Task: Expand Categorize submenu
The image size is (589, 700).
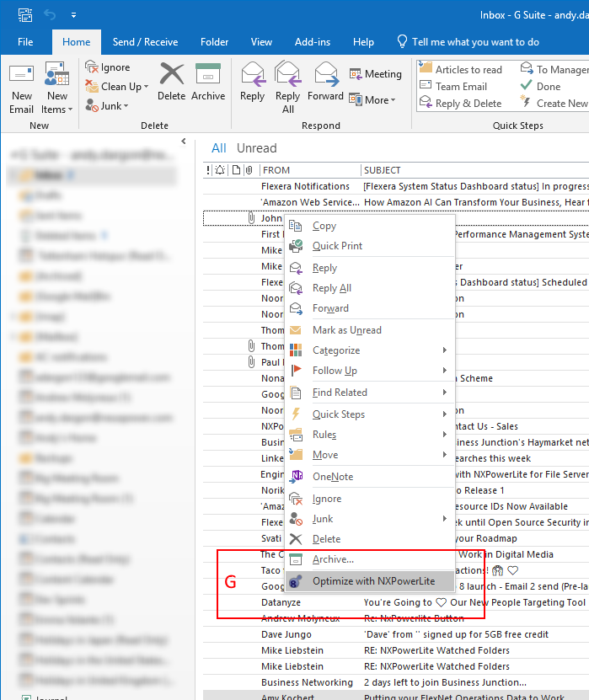Action: click(370, 350)
